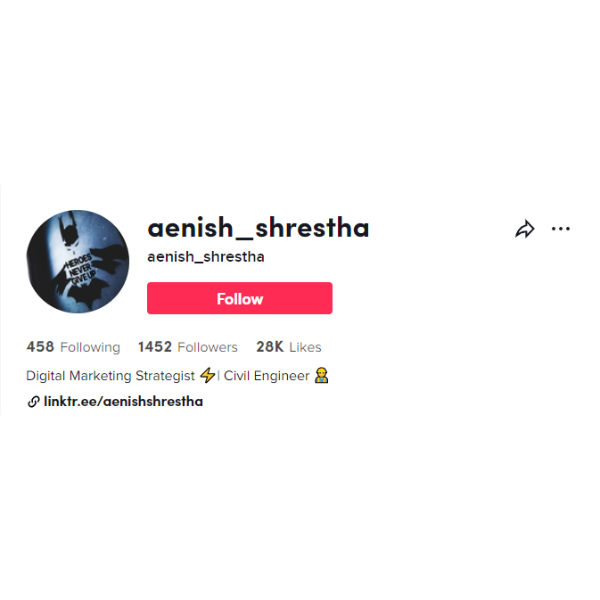The width and height of the screenshot is (600, 600).
Task: Click the 'Civil Engineer' bio text
Action: point(266,376)
